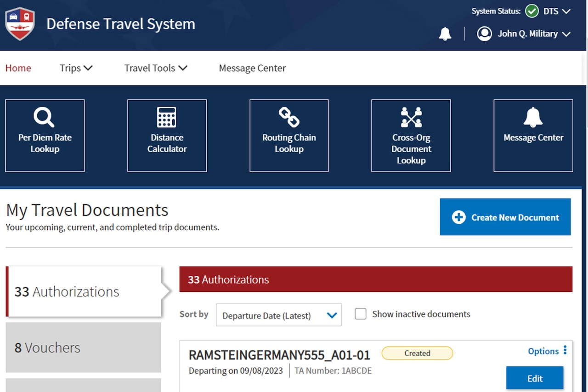Click the Cross-Org Document Lookup tile label

click(x=411, y=149)
